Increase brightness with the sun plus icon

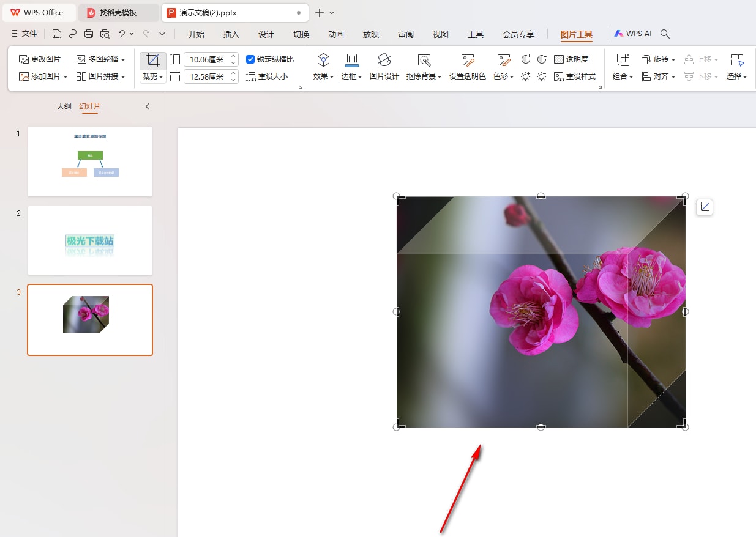click(x=526, y=76)
